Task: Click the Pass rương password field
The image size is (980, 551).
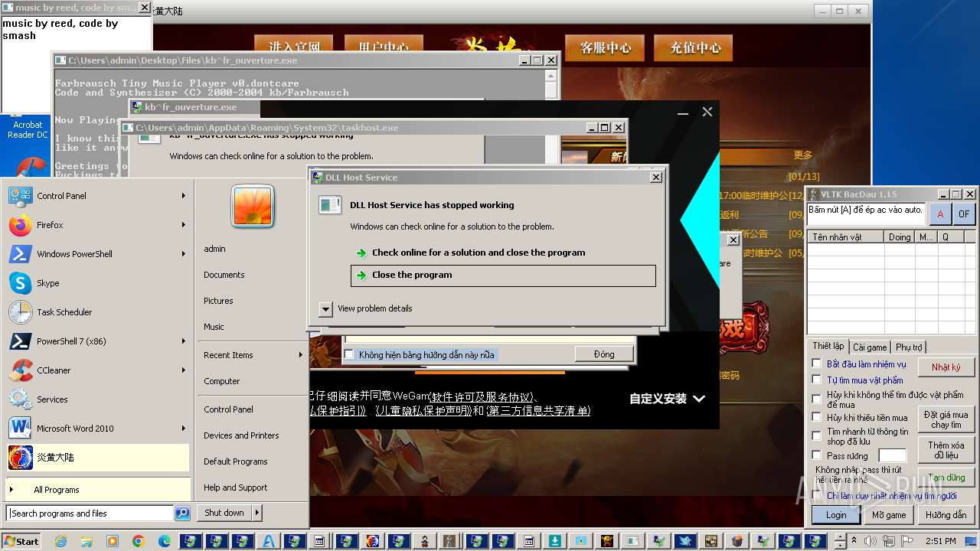Action: click(892, 455)
